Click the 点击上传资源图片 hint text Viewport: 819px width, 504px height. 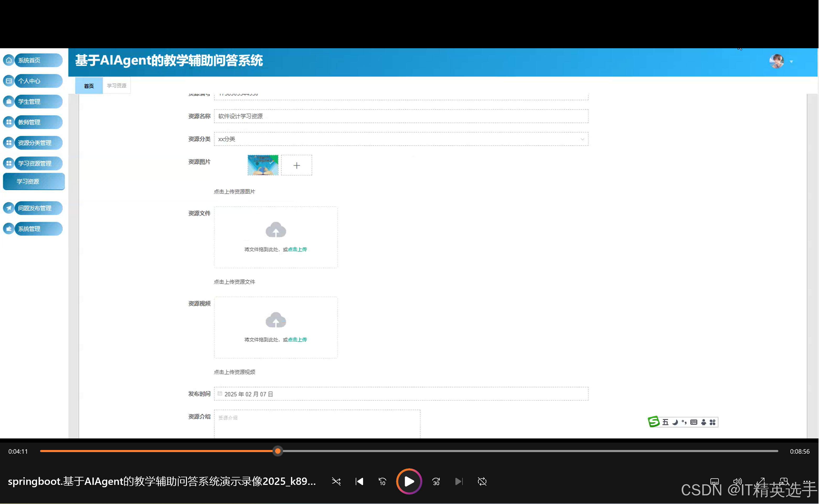(x=235, y=192)
